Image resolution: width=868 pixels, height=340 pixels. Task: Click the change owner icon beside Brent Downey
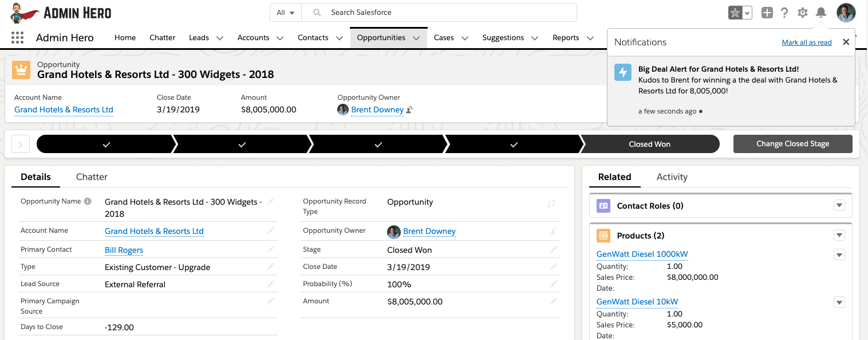(409, 110)
